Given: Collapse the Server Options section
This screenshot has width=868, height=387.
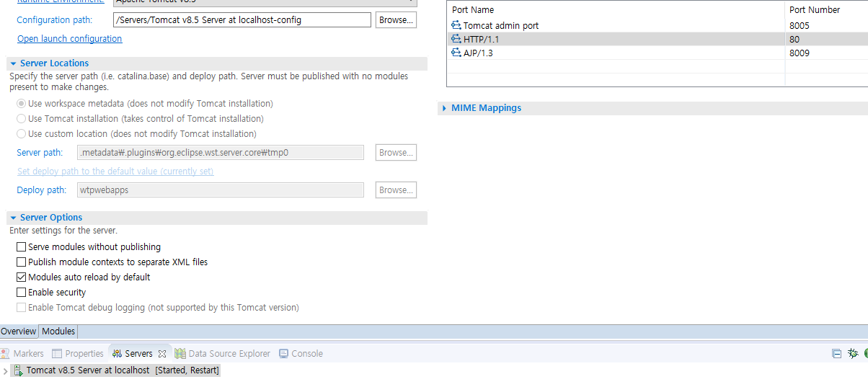Looking at the screenshot, I should click(x=13, y=218).
